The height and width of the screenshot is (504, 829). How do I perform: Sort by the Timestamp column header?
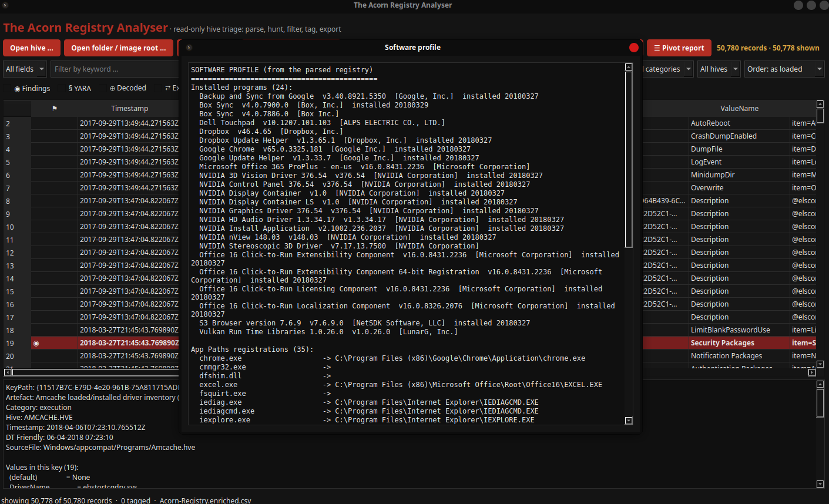click(x=129, y=109)
